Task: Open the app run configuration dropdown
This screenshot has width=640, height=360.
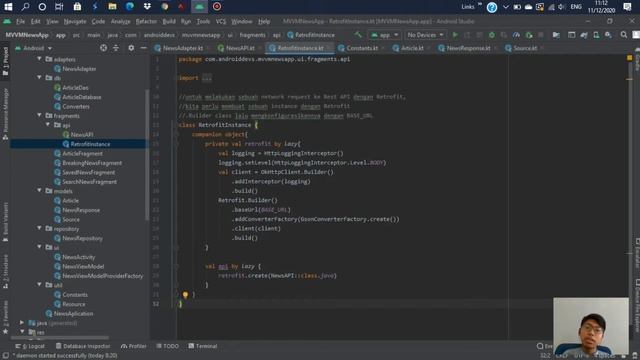Action: coord(384,35)
